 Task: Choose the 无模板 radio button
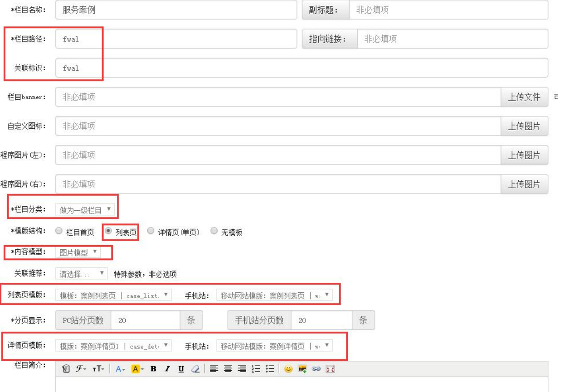click(x=214, y=231)
